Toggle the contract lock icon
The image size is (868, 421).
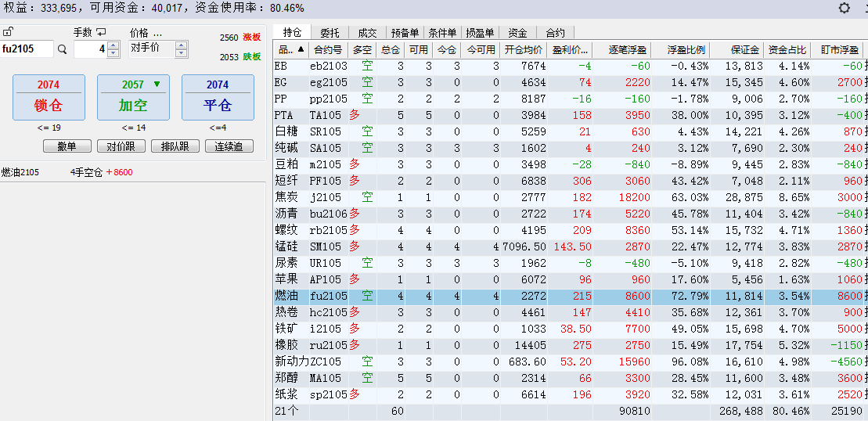click(9, 31)
